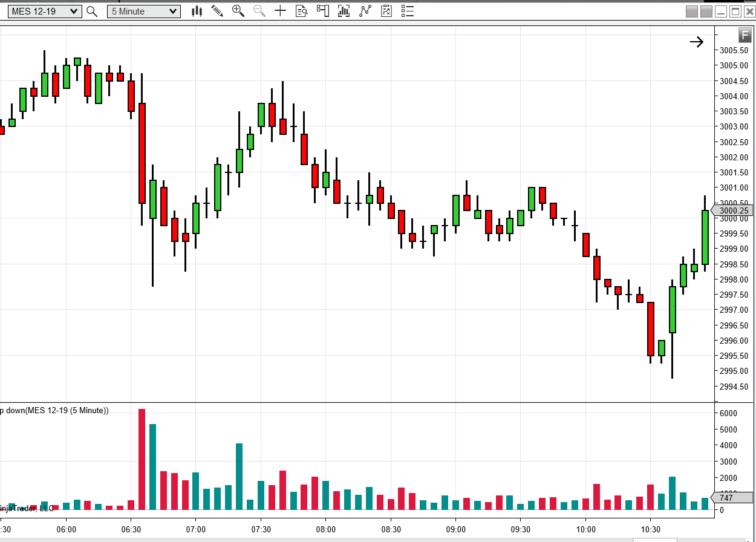Click the zoom out magnifier icon
The image size is (756, 542).
click(259, 11)
